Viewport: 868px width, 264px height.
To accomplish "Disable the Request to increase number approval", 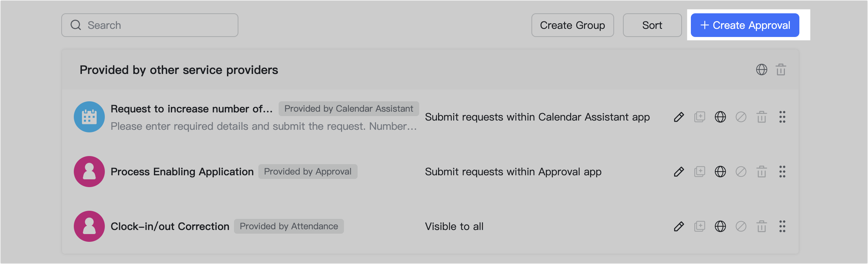I will coord(741,117).
